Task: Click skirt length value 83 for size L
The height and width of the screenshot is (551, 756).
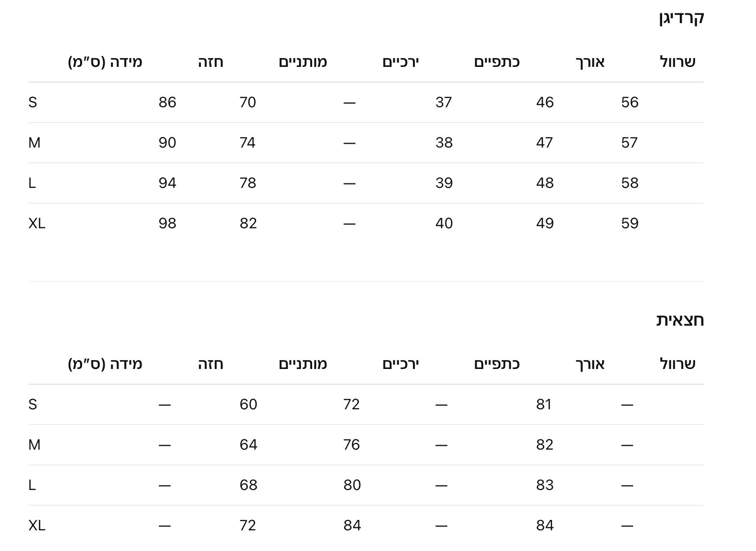Action: click(x=545, y=485)
